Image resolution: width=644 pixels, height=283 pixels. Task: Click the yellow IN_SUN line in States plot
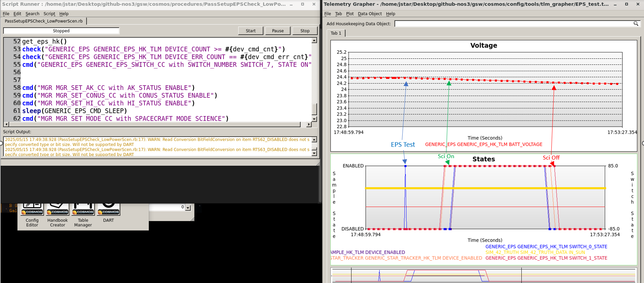(x=485, y=188)
